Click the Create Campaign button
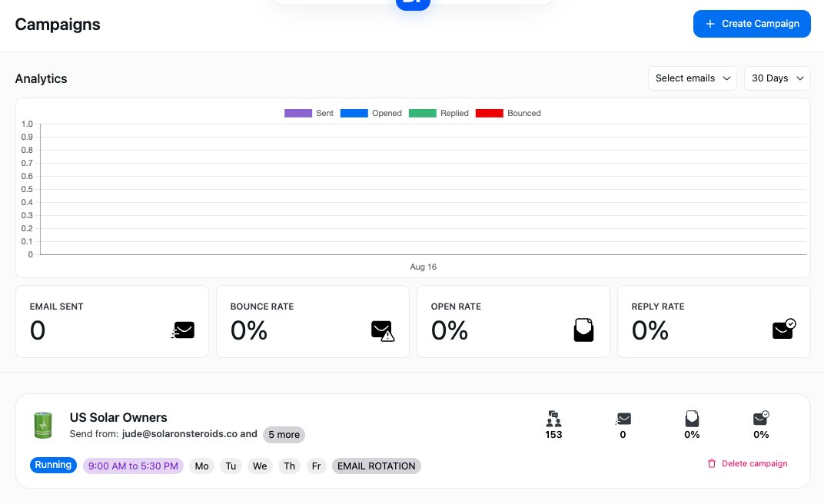 pos(752,24)
